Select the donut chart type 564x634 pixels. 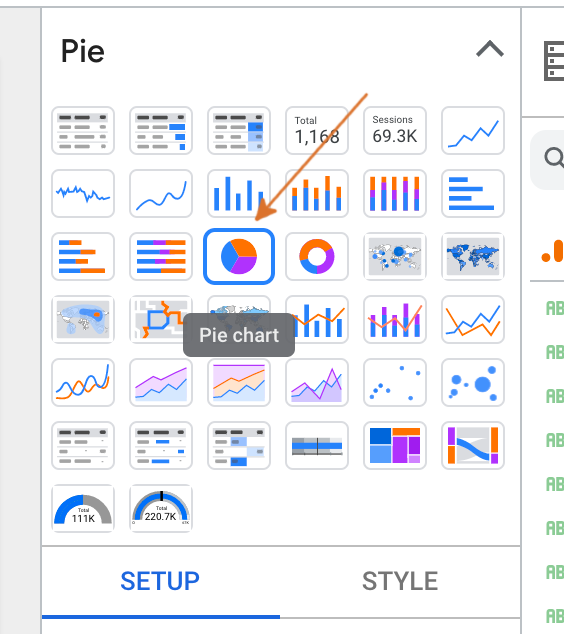tap(317, 256)
